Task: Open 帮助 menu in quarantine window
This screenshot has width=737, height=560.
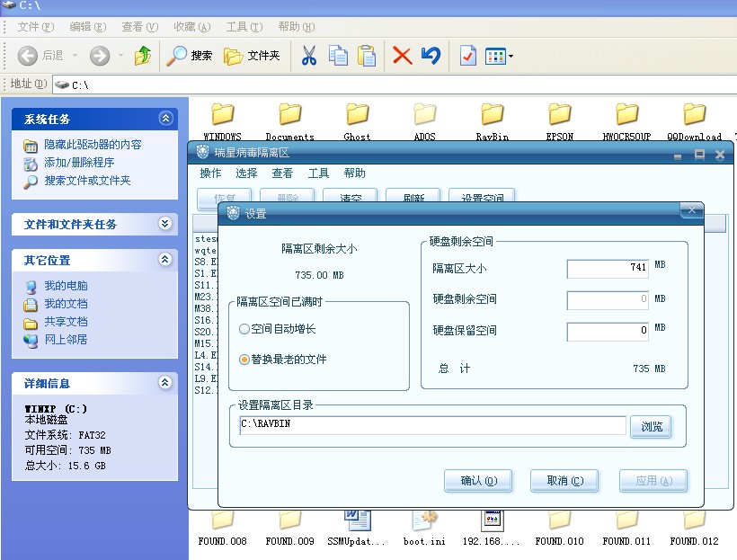Action: pos(354,173)
